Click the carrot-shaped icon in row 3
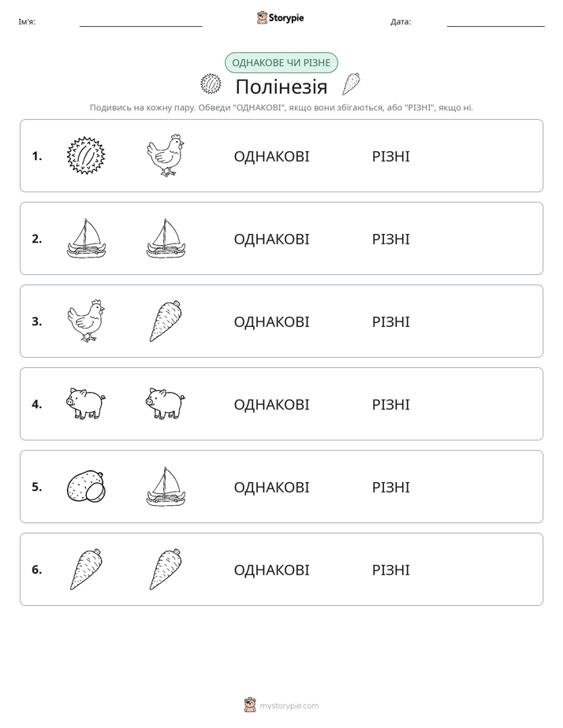563x728 pixels. tap(166, 321)
